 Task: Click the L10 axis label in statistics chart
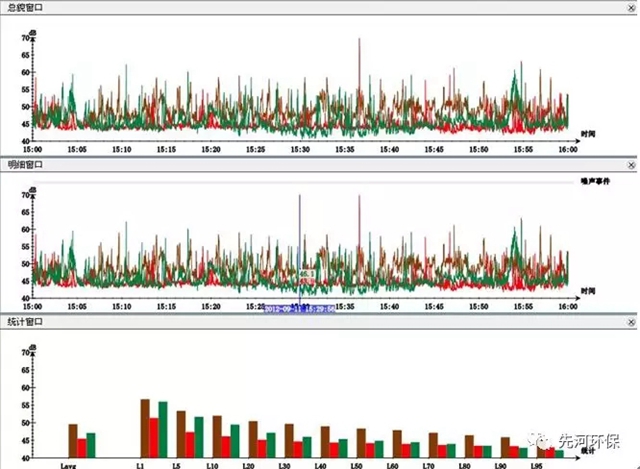click(x=212, y=464)
